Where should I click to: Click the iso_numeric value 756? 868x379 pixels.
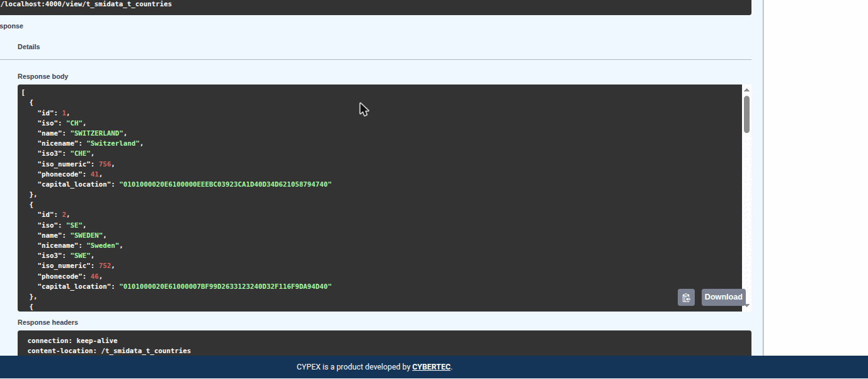pos(105,164)
